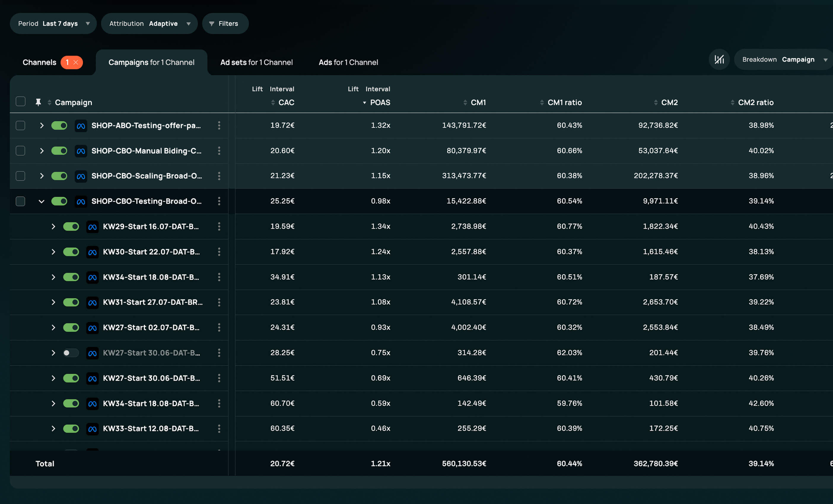Screen dimensions: 833x504
Task: Open the more menu for SHOP-ABO-Testing-offer row
Action: click(219, 125)
